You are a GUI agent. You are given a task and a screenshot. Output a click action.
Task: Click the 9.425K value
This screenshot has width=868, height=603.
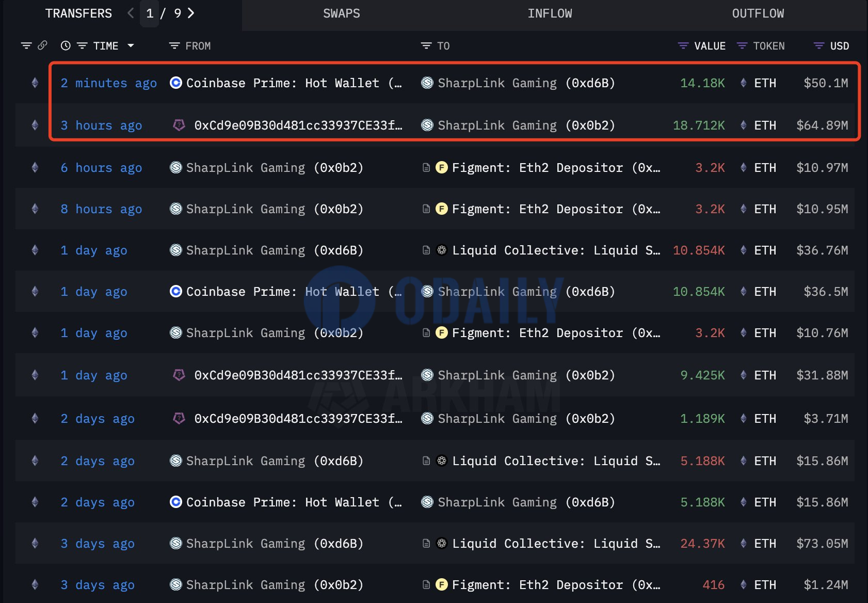[702, 375]
